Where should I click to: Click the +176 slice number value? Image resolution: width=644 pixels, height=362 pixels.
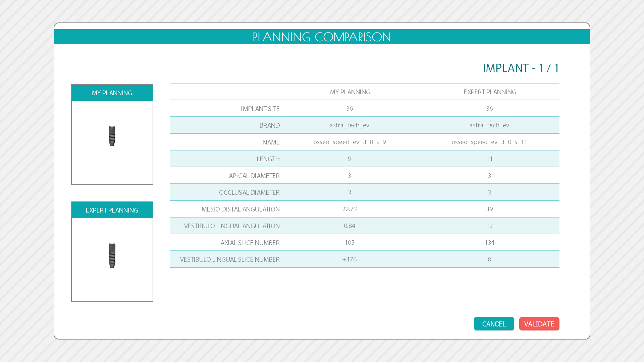tap(350, 259)
